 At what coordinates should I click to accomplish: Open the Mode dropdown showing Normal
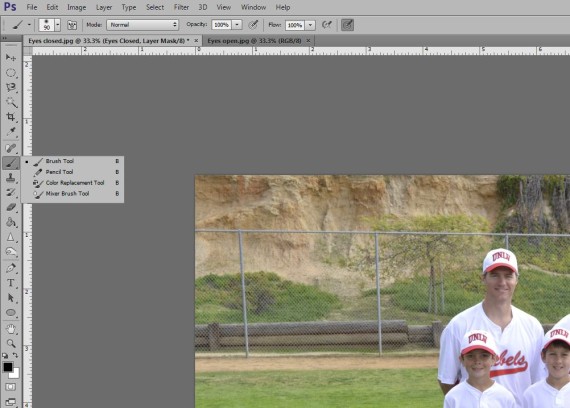tap(142, 25)
